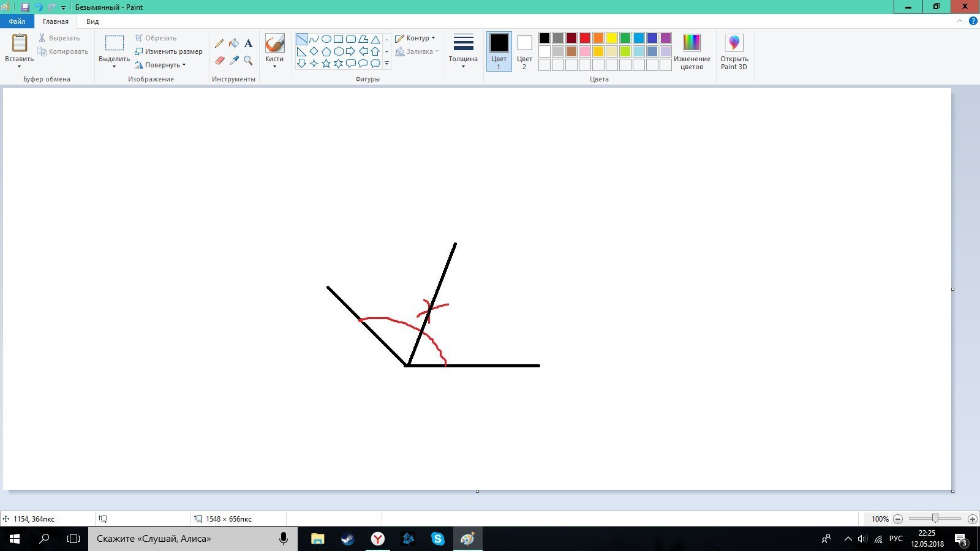
Task: Collapse the ribbon chevron
Action: (960, 21)
